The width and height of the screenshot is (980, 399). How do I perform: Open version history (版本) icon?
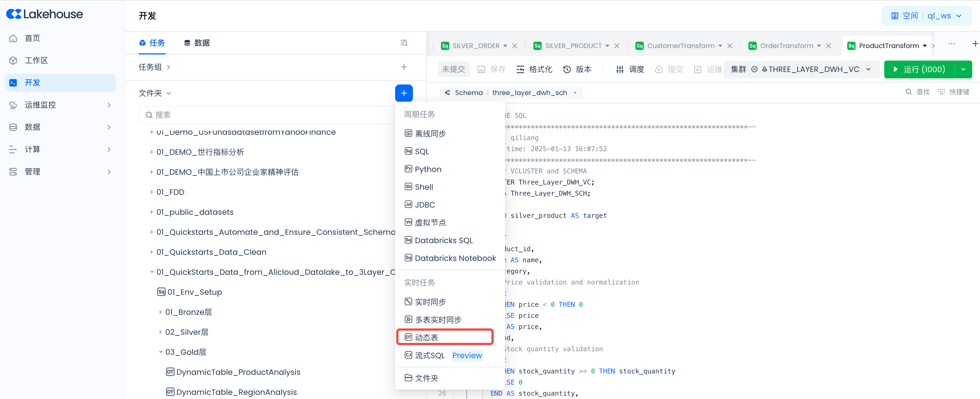pyautogui.click(x=567, y=69)
